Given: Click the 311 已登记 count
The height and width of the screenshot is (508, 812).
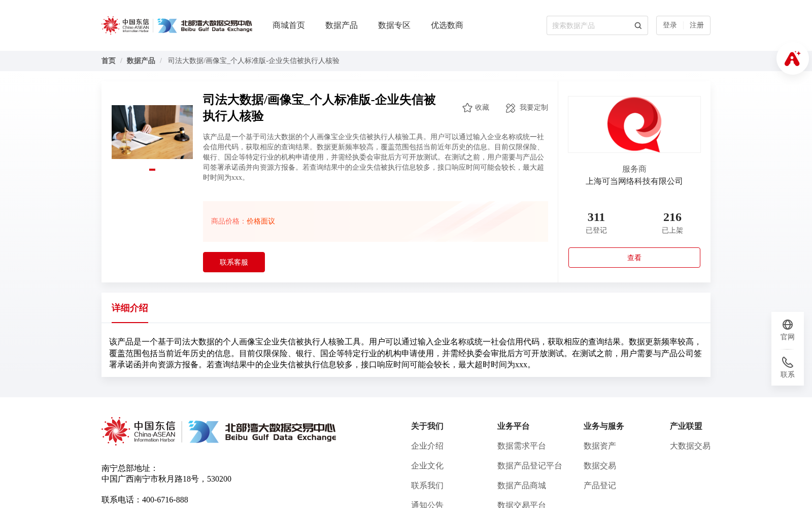Looking at the screenshot, I should (596, 223).
